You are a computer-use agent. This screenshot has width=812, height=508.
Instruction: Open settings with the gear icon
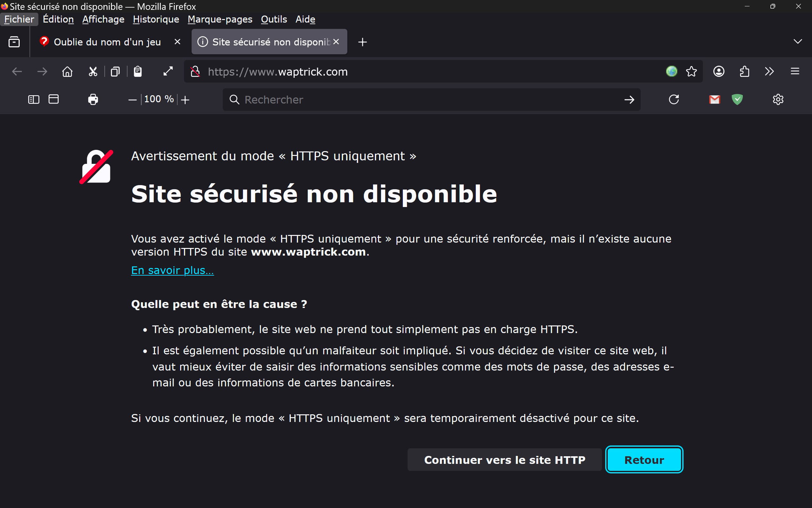pos(778,99)
